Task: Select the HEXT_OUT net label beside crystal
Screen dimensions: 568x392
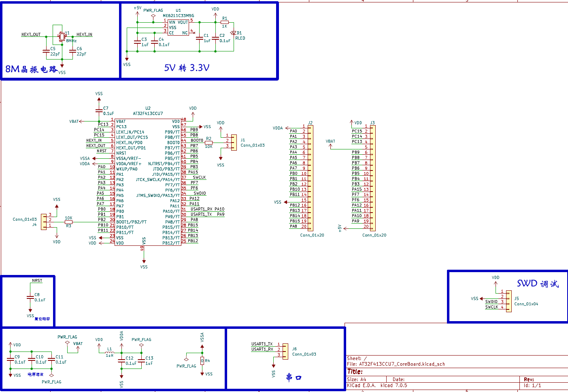Action: (x=31, y=34)
